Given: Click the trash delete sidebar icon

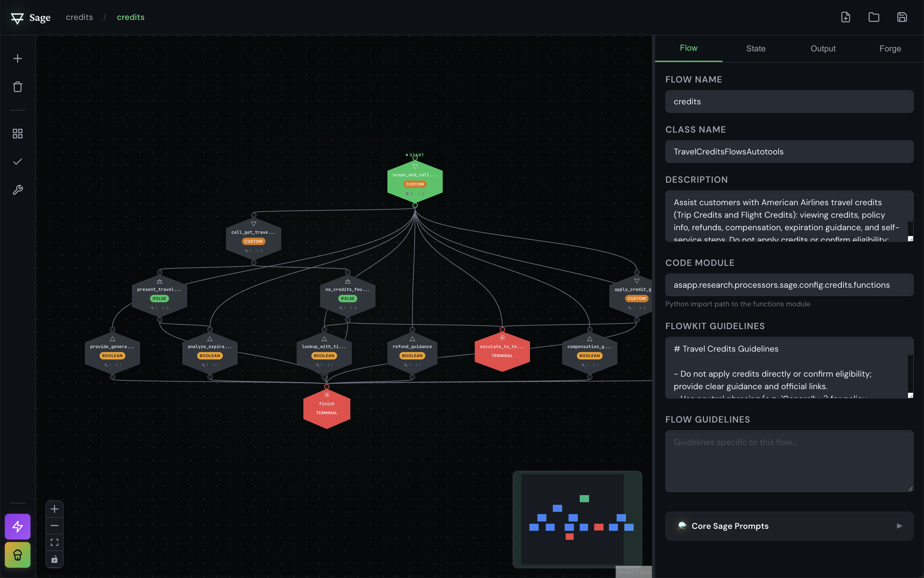Looking at the screenshot, I should [x=18, y=87].
